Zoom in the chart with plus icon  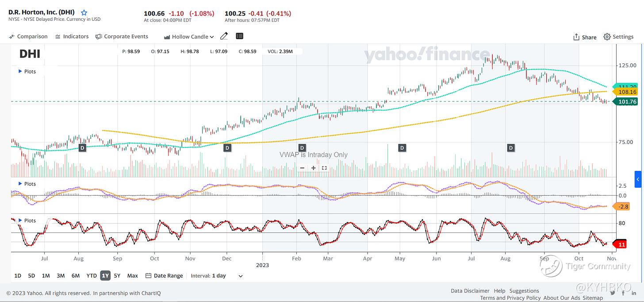point(313,168)
